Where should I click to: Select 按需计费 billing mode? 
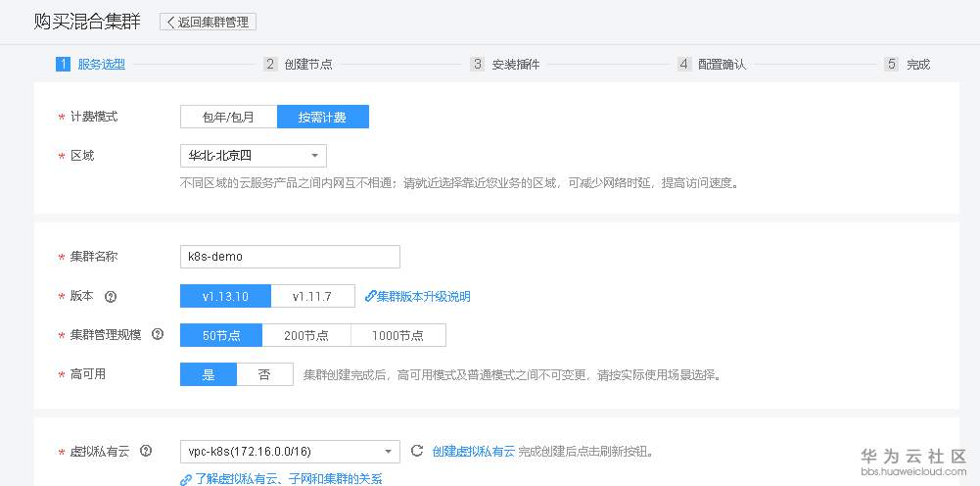[x=322, y=117]
